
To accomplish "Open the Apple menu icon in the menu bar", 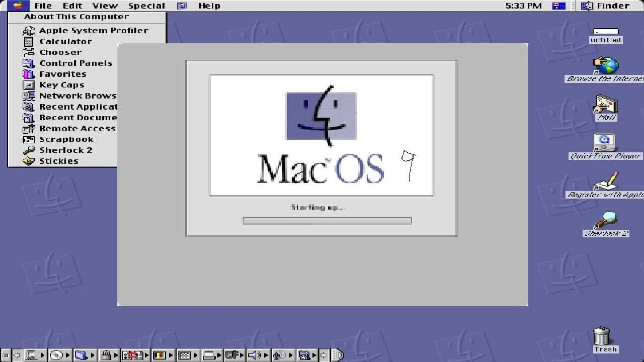I will [x=18, y=6].
